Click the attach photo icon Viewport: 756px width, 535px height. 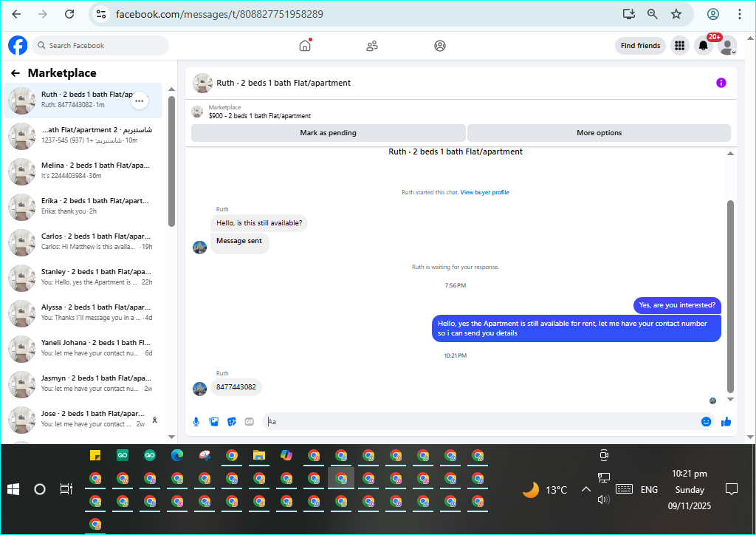(214, 422)
